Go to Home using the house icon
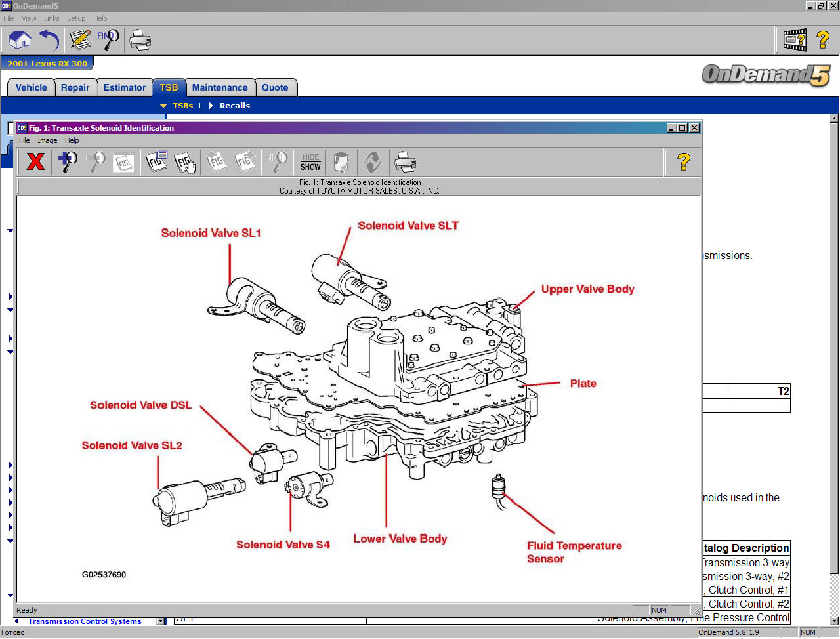This screenshot has width=840, height=639. tap(20, 40)
